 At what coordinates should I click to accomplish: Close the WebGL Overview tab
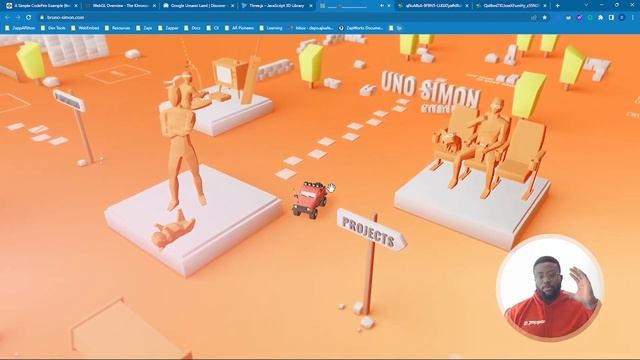[154, 6]
